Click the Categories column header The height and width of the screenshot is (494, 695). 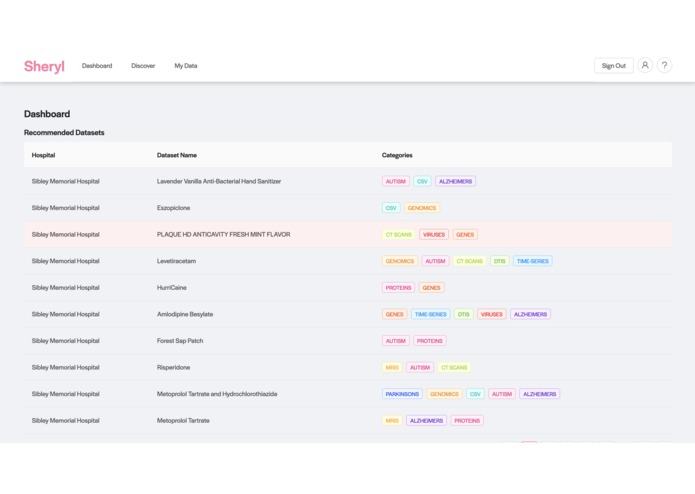pos(397,155)
